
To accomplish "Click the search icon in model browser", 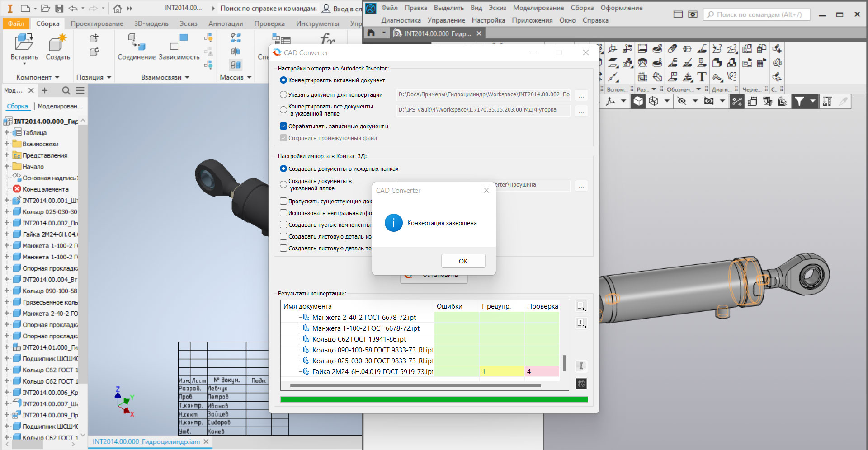I will (x=66, y=90).
